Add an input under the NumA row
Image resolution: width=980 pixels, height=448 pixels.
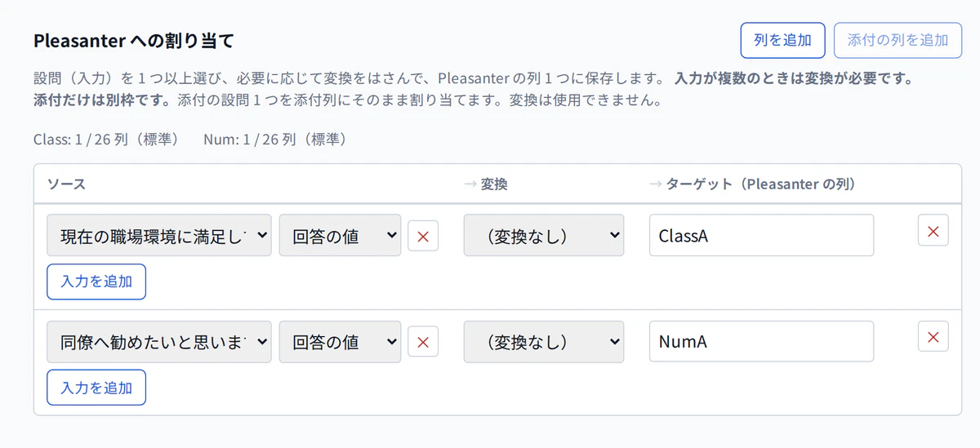[96, 388]
